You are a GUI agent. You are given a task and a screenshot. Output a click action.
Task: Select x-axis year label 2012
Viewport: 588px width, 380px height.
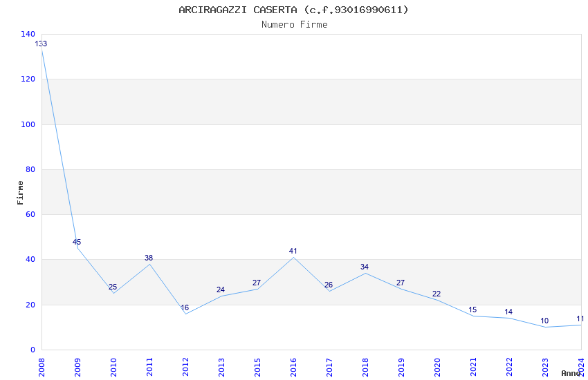(185, 368)
